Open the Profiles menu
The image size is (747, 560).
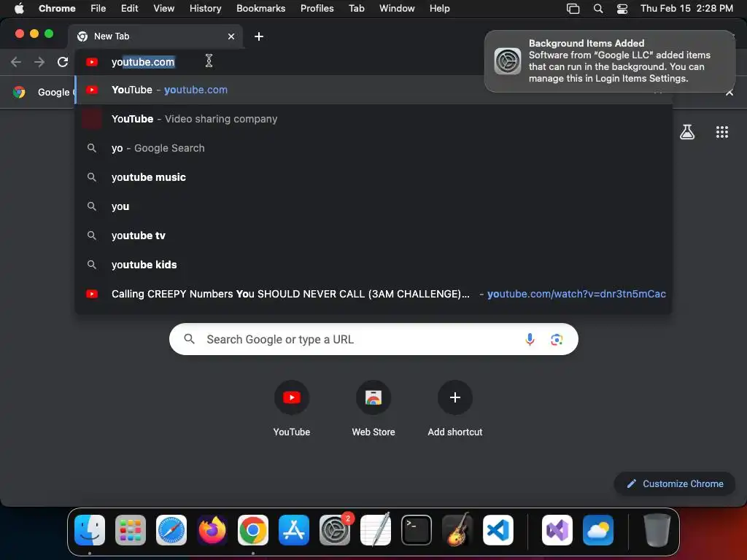click(x=317, y=8)
